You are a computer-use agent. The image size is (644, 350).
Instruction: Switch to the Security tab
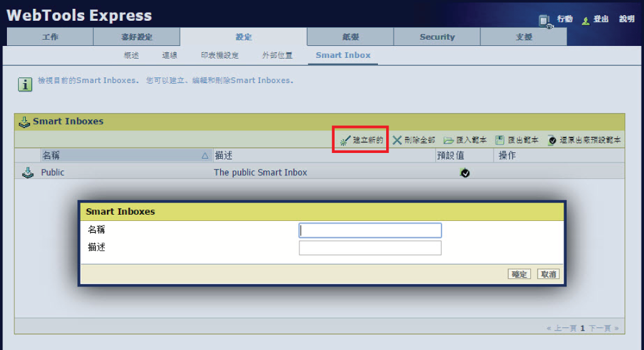(437, 37)
